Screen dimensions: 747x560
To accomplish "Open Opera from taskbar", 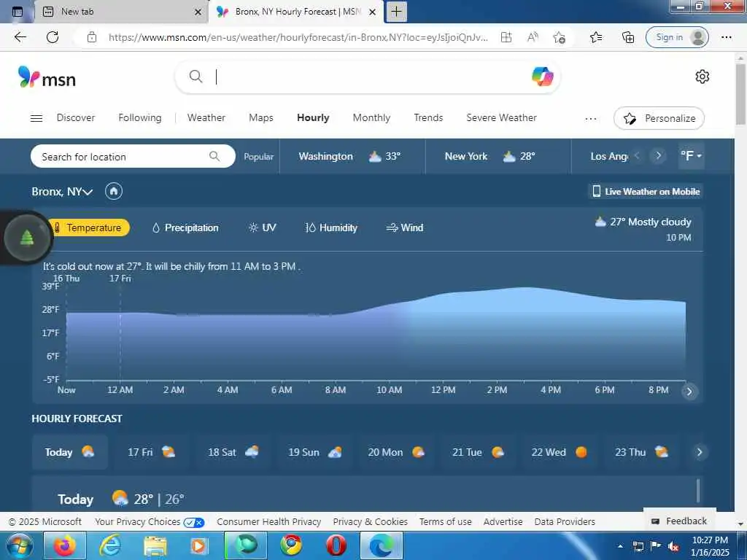I will tap(336, 545).
